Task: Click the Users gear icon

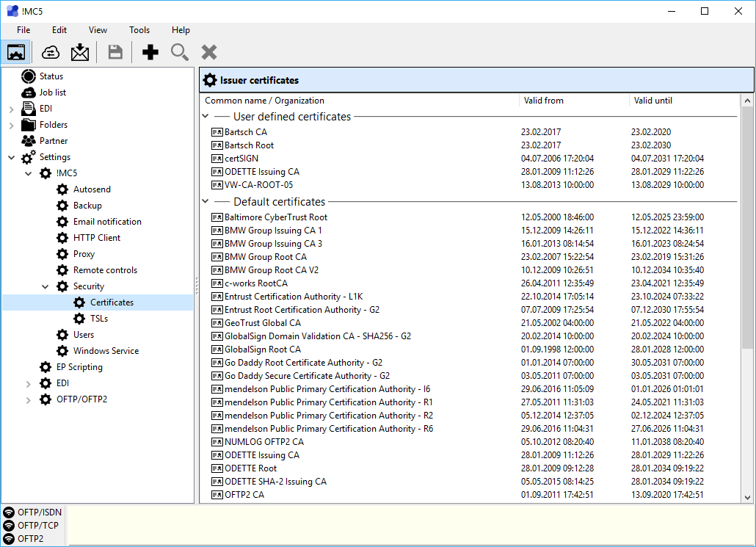Action: pyautogui.click(x=62, y=335)
